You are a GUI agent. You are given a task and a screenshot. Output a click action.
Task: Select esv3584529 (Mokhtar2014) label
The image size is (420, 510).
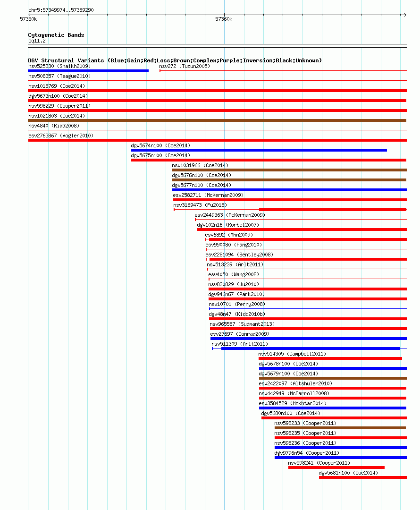click(x=293, y=404)
